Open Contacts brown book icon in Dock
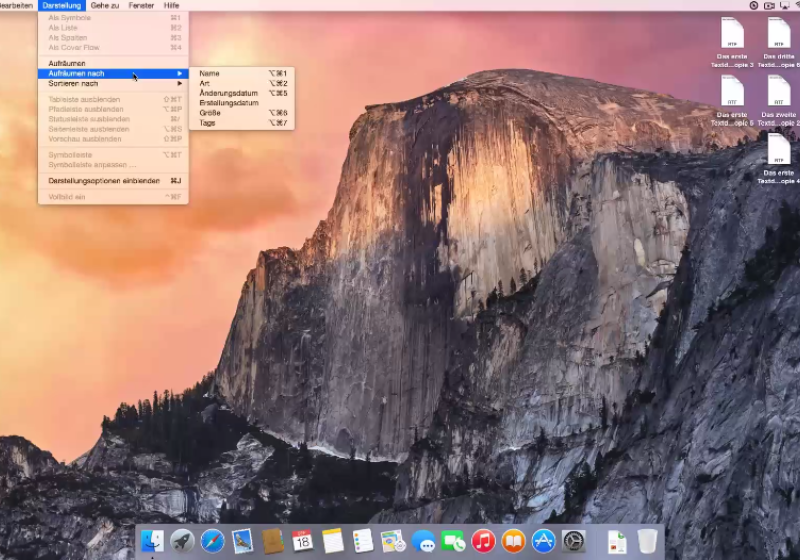 click(x=272, y=541)
